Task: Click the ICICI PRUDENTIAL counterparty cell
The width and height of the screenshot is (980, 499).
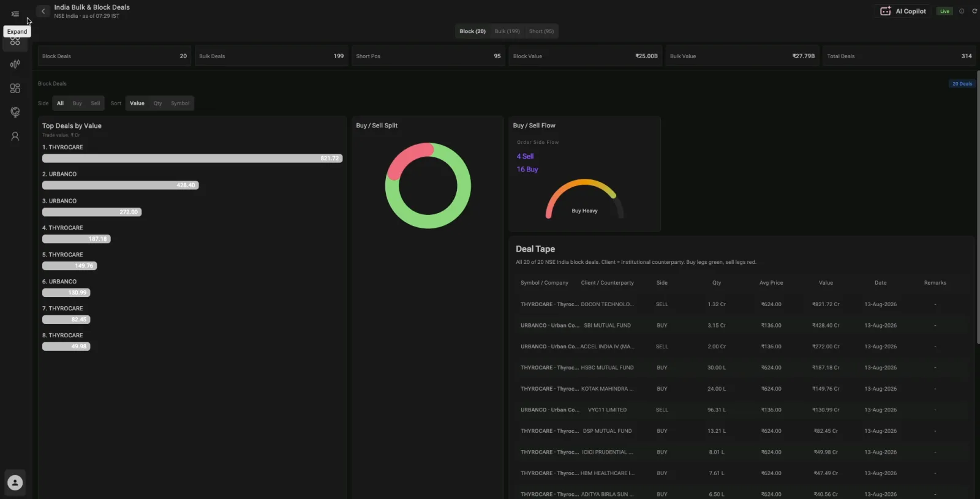Action: tap(607, 452)
